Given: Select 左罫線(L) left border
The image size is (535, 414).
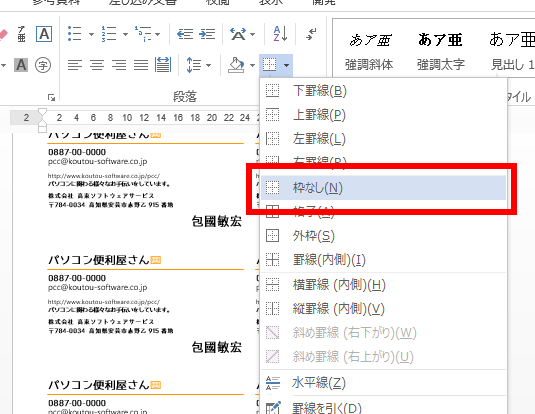Looking at the screenshot, I should pos(383,139).
